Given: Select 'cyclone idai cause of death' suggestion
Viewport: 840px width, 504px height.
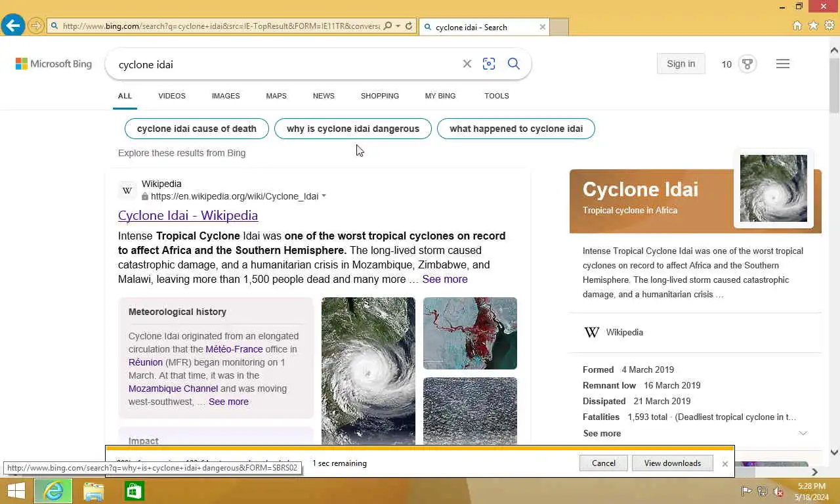Looking at the screenshot, I should [197, 129].
